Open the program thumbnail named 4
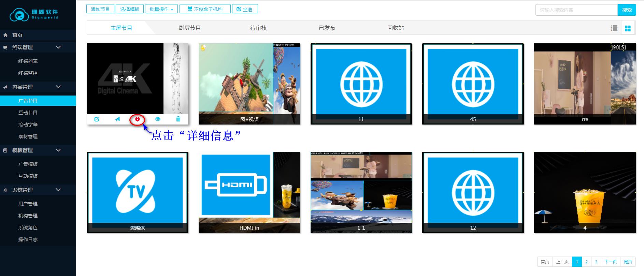The image size is (644, 276). coord(585,192)
